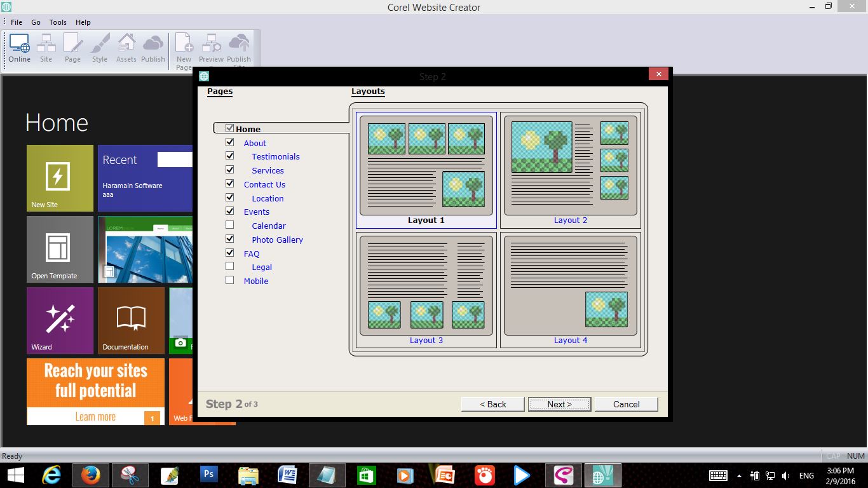
Task: Open the Assets toolbar icon
Action: [x=126, y=48]
